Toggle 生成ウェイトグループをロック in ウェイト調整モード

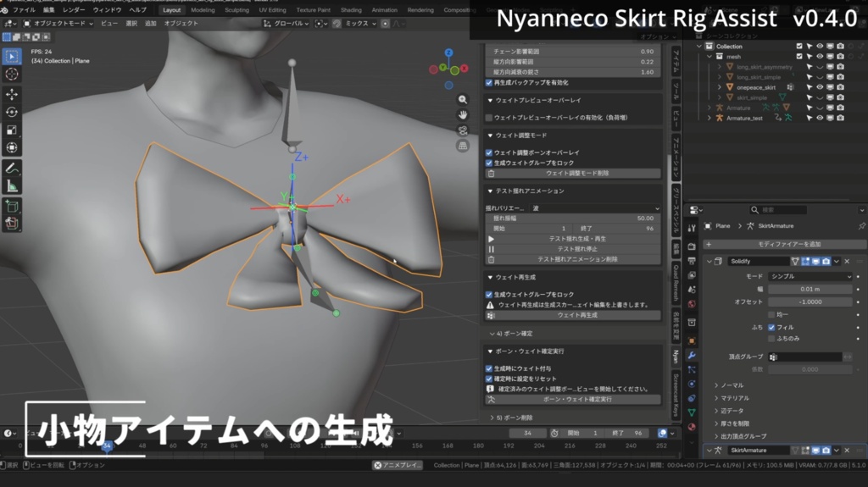click(x=489, y=163)
